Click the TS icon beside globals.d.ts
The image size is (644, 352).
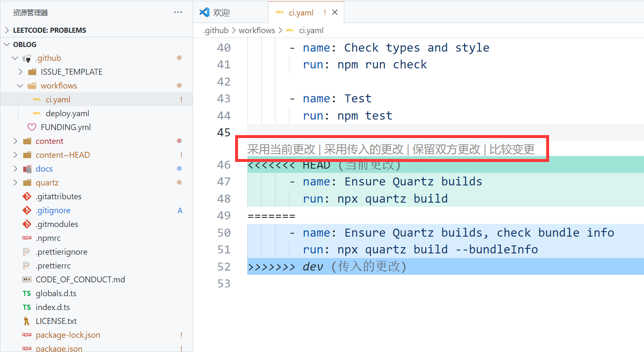[x=27, y=294]
